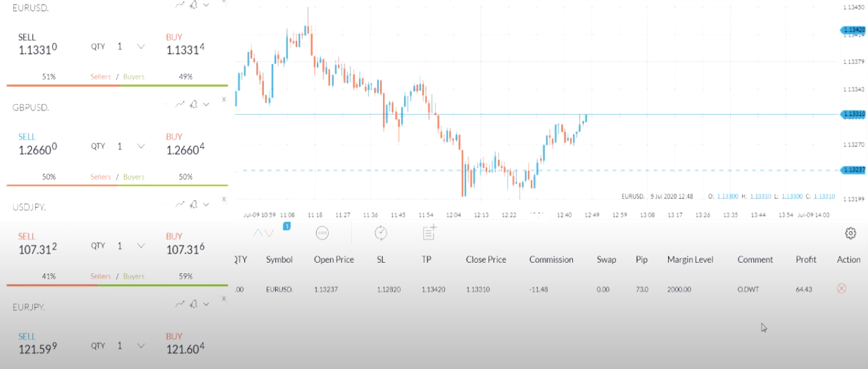
Task: Open the pending orders tab circle icon
Action: pos(322,232)
